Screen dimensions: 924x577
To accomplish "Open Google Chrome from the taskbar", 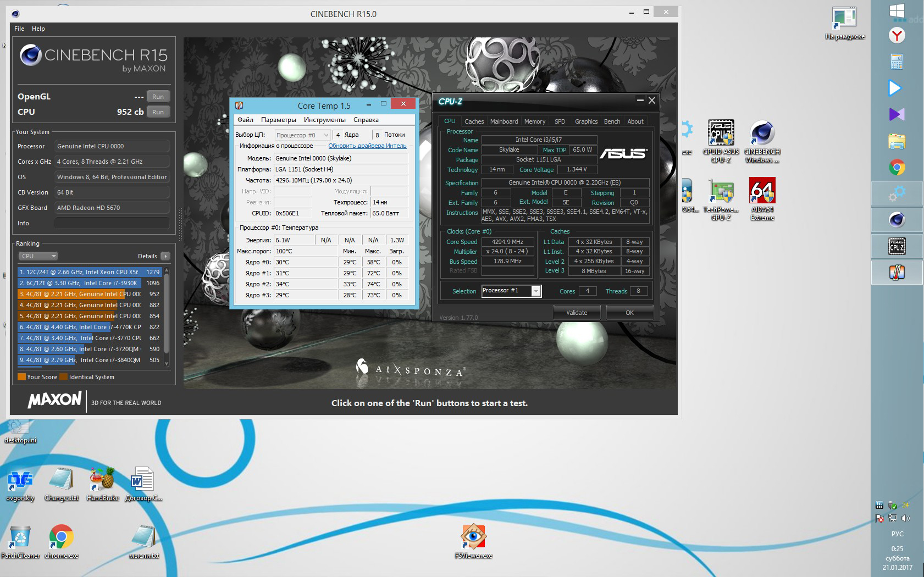I will click(x=897, y=167).
